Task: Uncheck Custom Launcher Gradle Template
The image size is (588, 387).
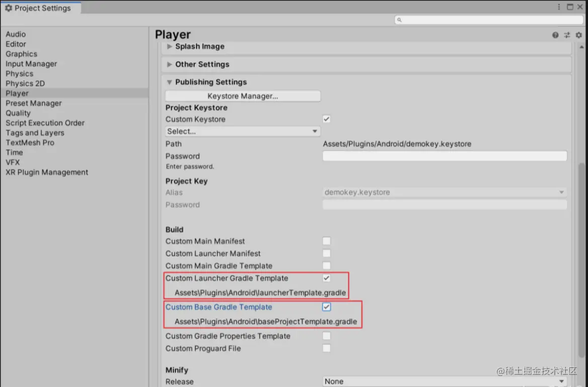Action: [327, 278]
